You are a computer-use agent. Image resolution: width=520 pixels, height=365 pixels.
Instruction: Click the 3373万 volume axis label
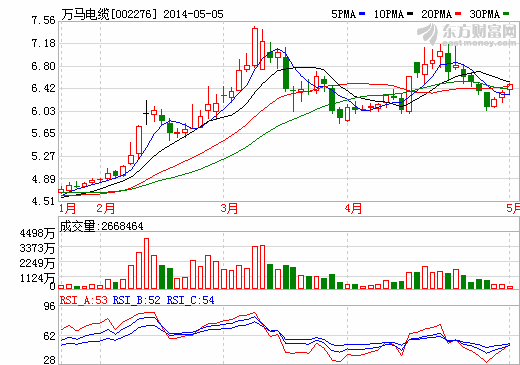coord(37,248)
